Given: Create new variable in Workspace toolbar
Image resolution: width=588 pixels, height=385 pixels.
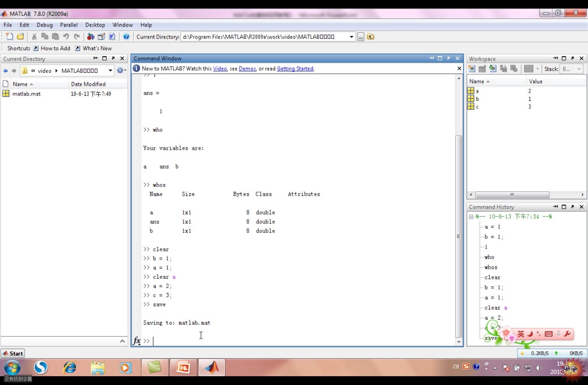Looking at the screenshot, I should pyautogui.click(x=472, y=69).
